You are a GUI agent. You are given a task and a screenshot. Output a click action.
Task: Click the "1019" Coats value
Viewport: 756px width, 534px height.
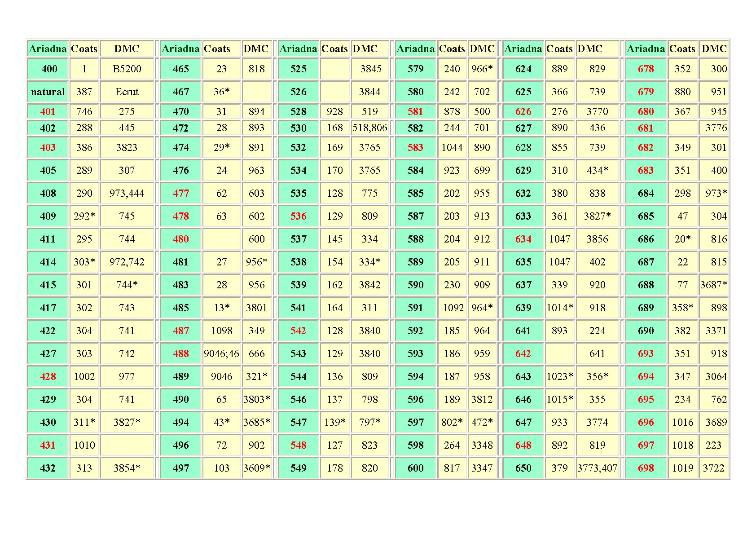coord(683,468)
